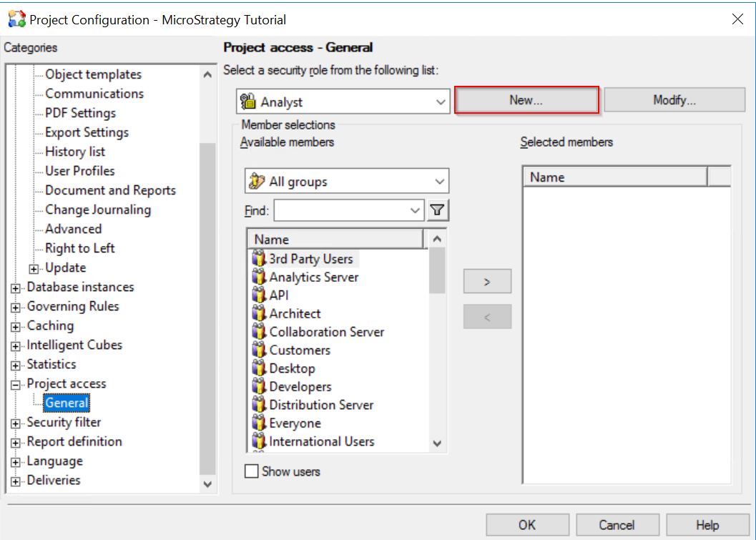Viewport: 756px width, 540px height.
Task: Open the Find field dropdown
Action: coord(415,210)
